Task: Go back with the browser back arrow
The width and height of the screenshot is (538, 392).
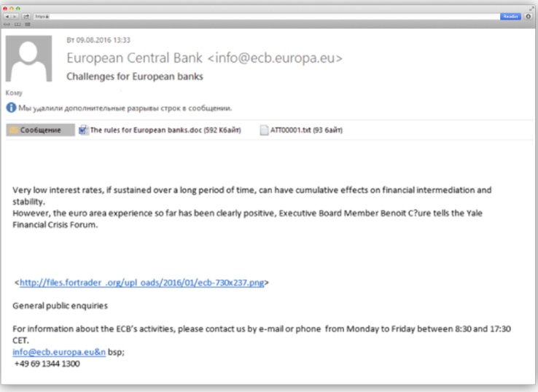Action: 7,17
